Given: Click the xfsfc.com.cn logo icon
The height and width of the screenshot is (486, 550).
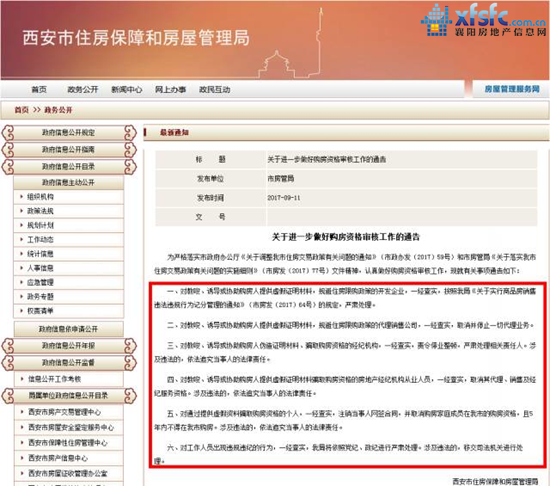Looking at the screenshot, I should pyautogui.click(x=436, y=20).
